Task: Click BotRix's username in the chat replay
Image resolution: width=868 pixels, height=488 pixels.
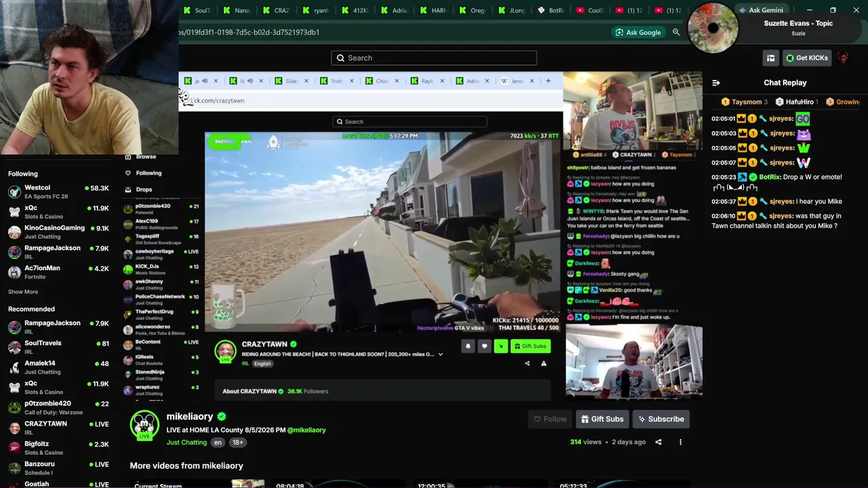Action: point(769,177)
